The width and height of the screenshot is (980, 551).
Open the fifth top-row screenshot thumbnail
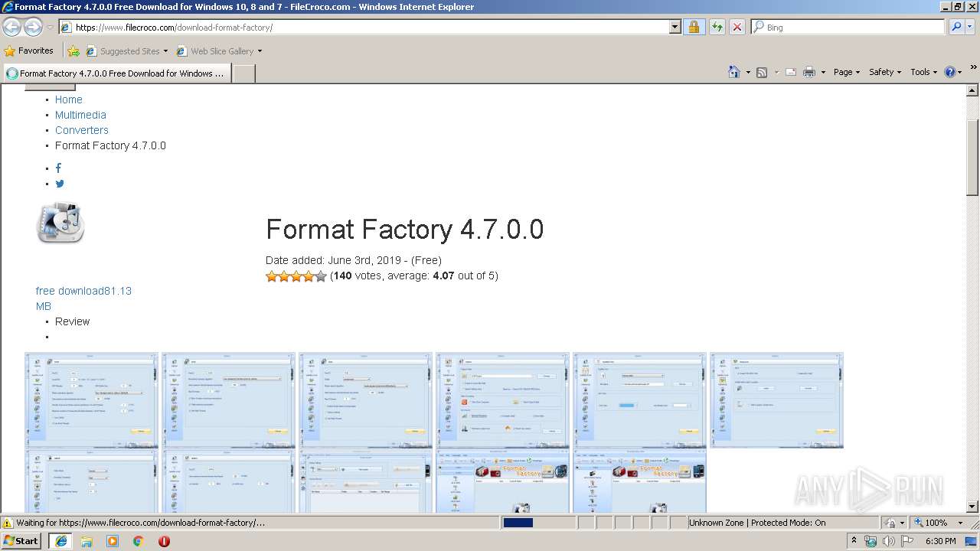tap(639, 399)
